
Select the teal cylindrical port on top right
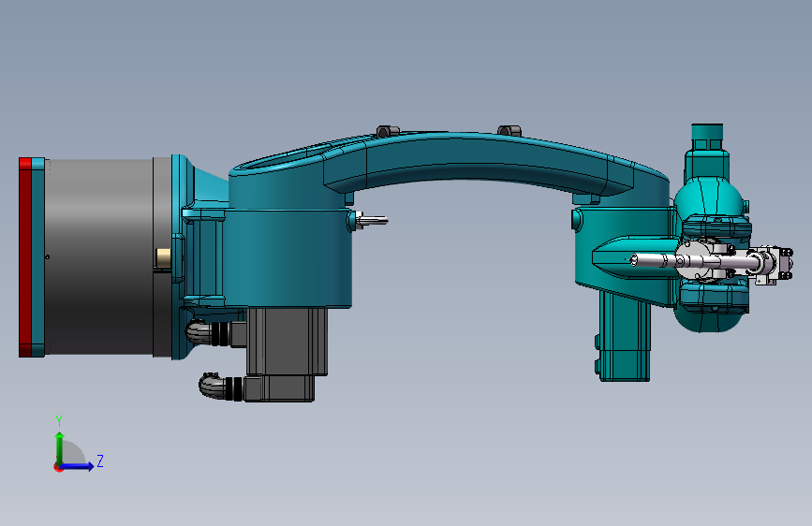(x=707, y=137)
